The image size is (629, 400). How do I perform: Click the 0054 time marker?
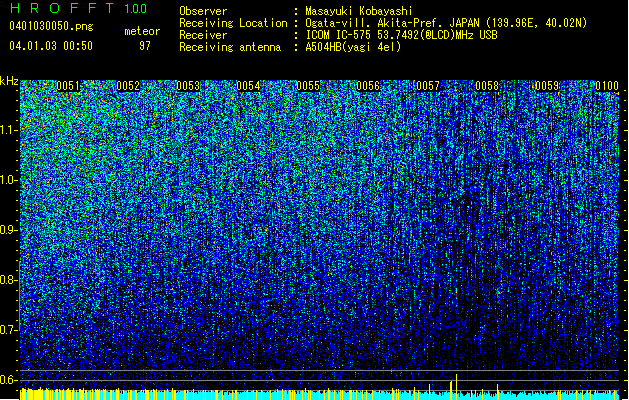248,86
